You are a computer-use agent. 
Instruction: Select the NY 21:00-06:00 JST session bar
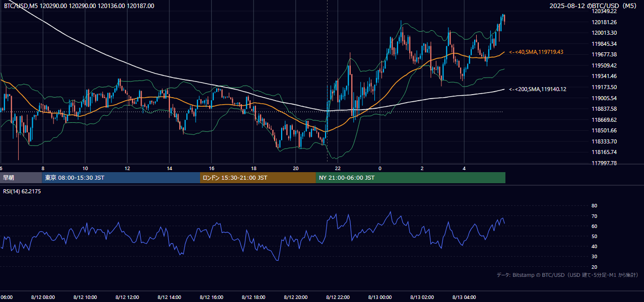[x=411, y=178]
